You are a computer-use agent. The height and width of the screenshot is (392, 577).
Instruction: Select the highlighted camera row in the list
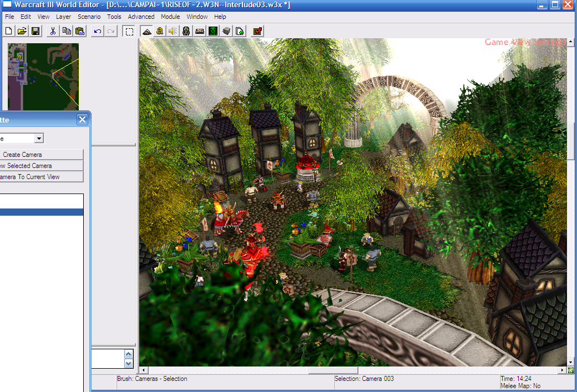(42, 212)
